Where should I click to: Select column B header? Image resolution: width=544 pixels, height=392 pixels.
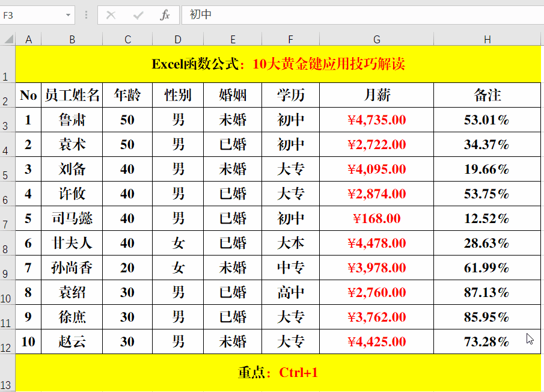pos(72,39)
